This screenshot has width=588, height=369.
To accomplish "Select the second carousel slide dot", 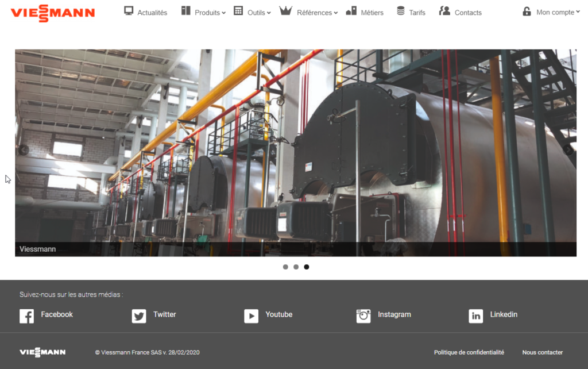I will coord(296,267).
